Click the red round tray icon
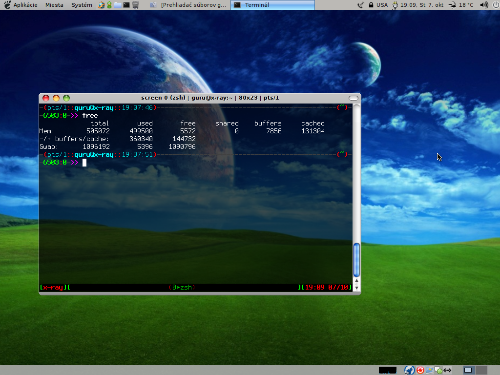500x375 pixels. point(420,370)
